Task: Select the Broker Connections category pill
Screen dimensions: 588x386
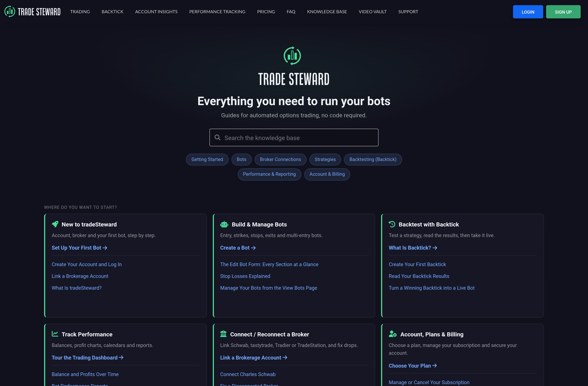Action: click(280, 159)
